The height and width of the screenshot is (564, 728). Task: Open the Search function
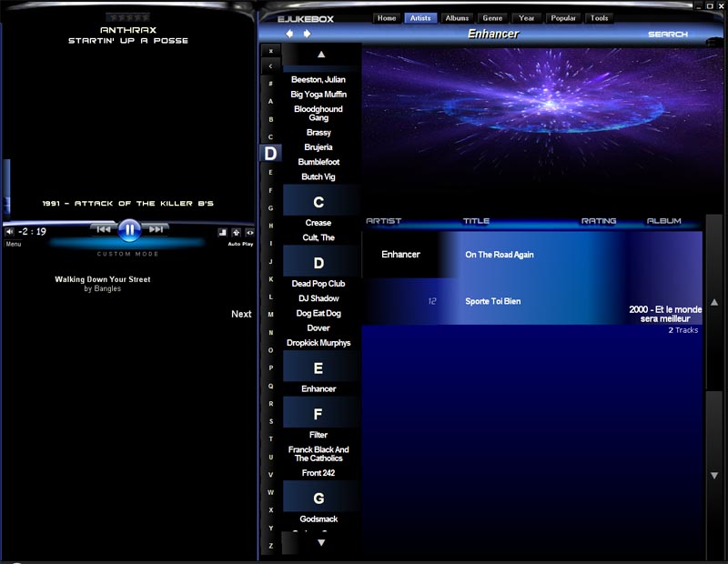(x=668, y=35)
